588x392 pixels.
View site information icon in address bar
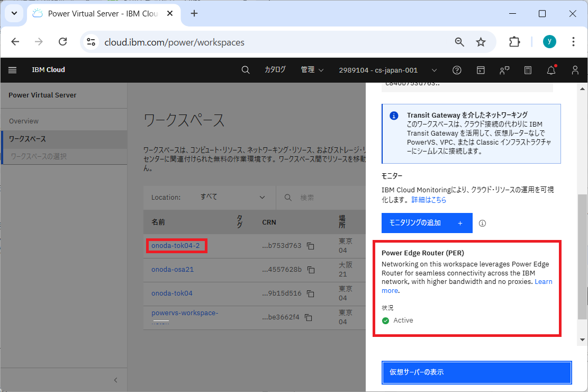click(x=91, y=42)
